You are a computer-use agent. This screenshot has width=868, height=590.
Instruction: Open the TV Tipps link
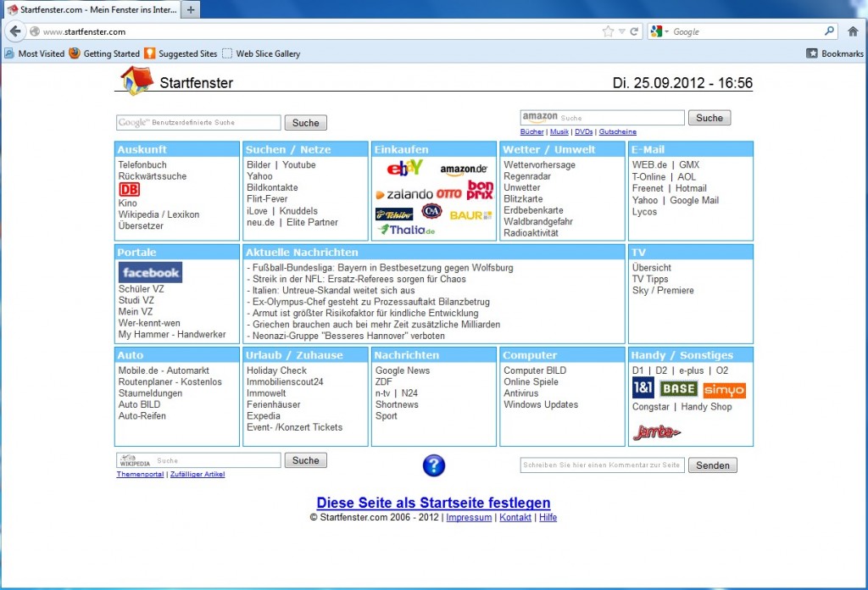click(650, 279)
